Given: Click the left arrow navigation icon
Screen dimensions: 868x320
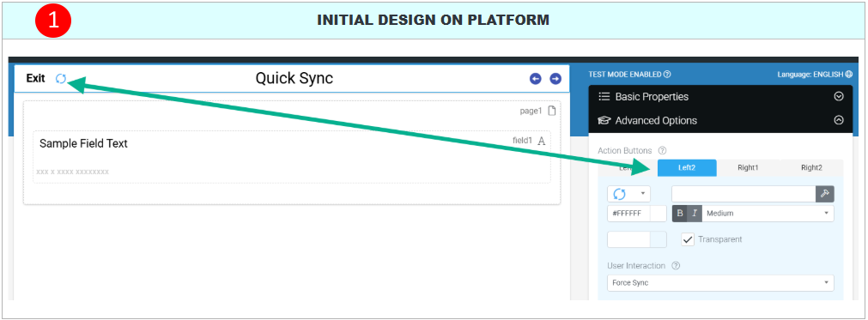Looking at the screenshot, I should pyautogui.click(x=535, y=78).
